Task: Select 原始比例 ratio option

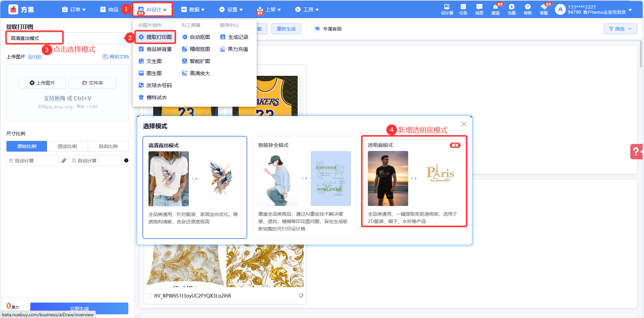Action: coord(27,146)
